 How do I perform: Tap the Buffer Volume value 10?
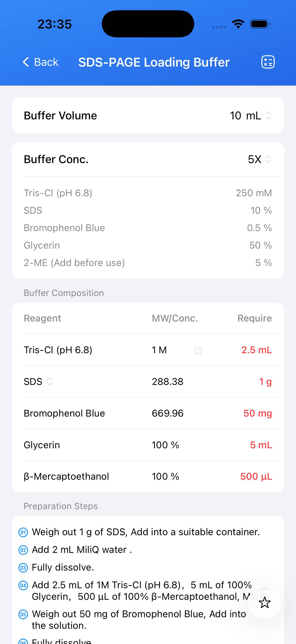click(x=235, y=116)
